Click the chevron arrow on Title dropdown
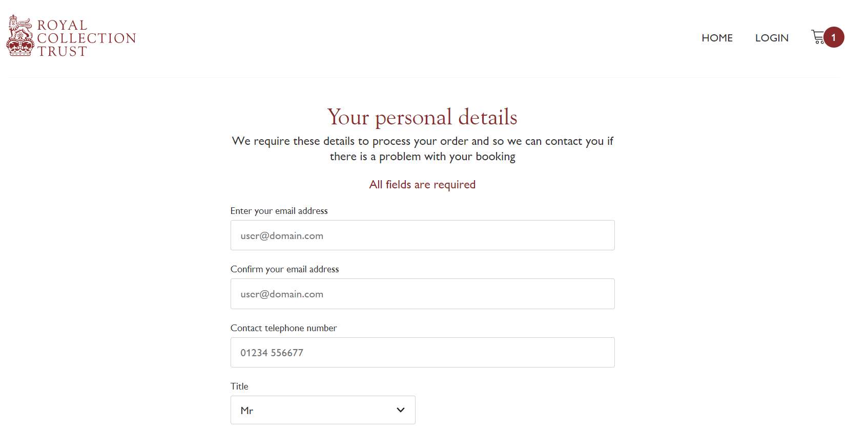Screen dimensions: 868x433 (x=401, y=410)
